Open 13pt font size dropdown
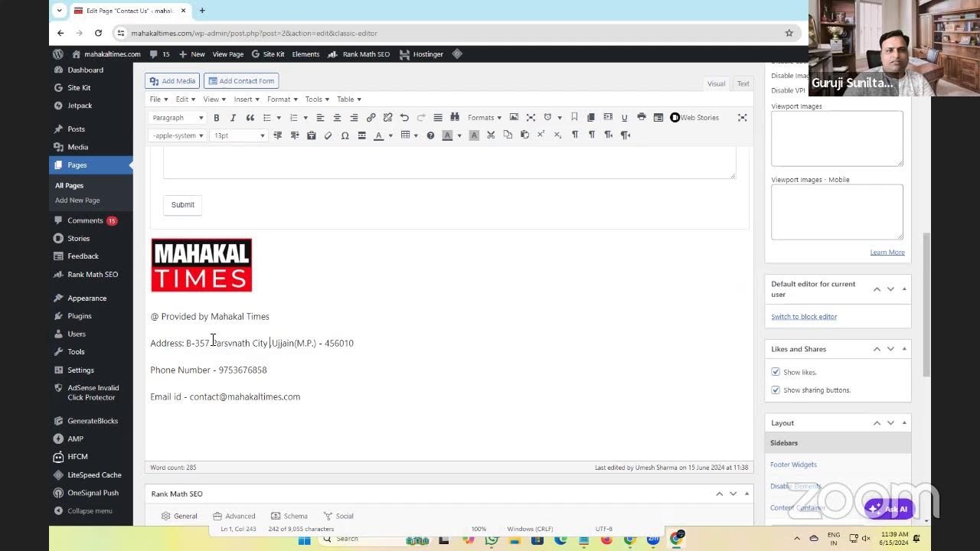 pyautogui.click(x=239, y=135)
